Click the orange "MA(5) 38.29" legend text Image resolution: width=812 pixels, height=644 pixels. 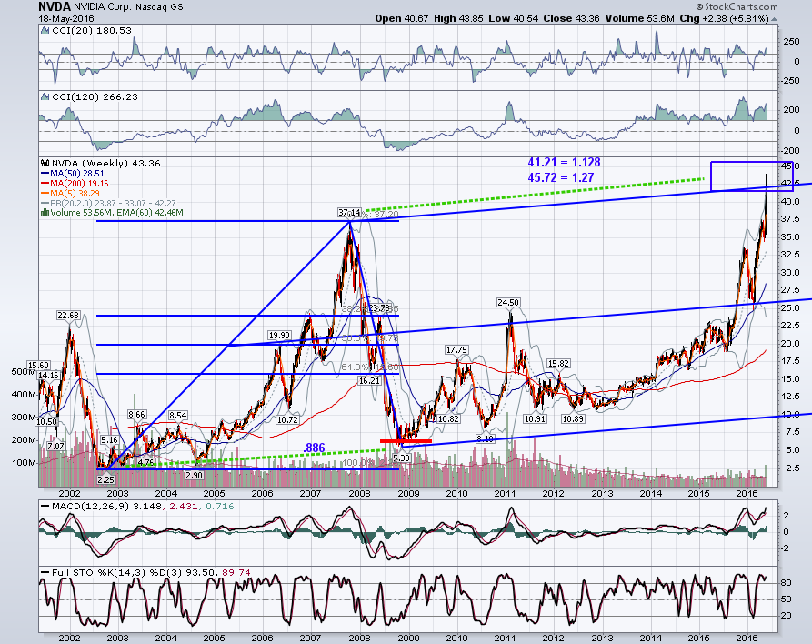[75, 193]
